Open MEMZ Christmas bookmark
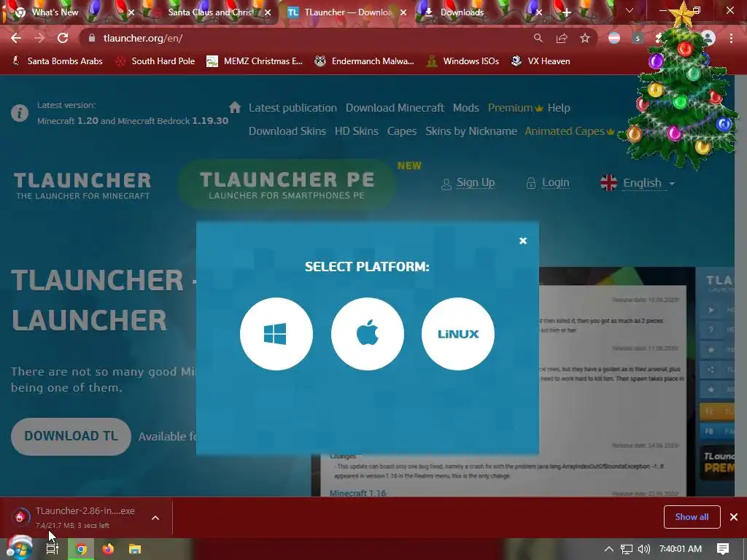 point(255,61)
